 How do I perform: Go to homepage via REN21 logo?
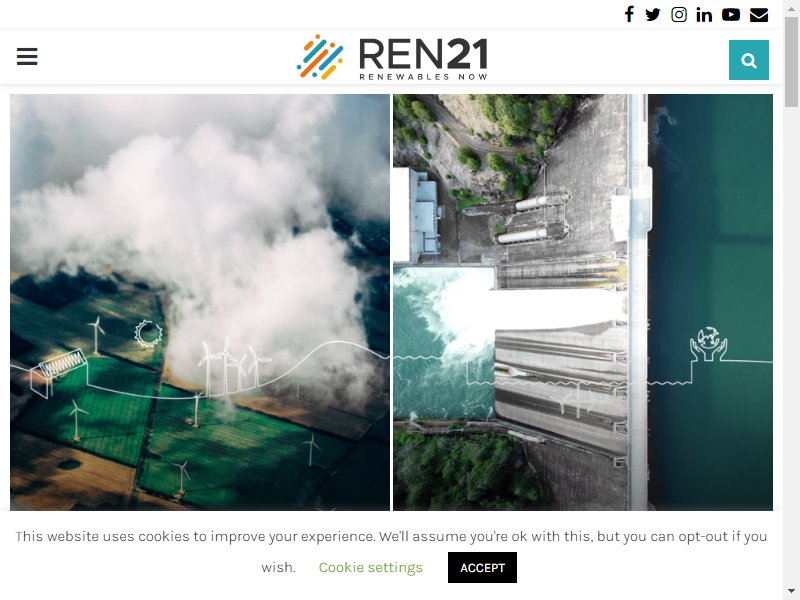click(x=392, y=57)
